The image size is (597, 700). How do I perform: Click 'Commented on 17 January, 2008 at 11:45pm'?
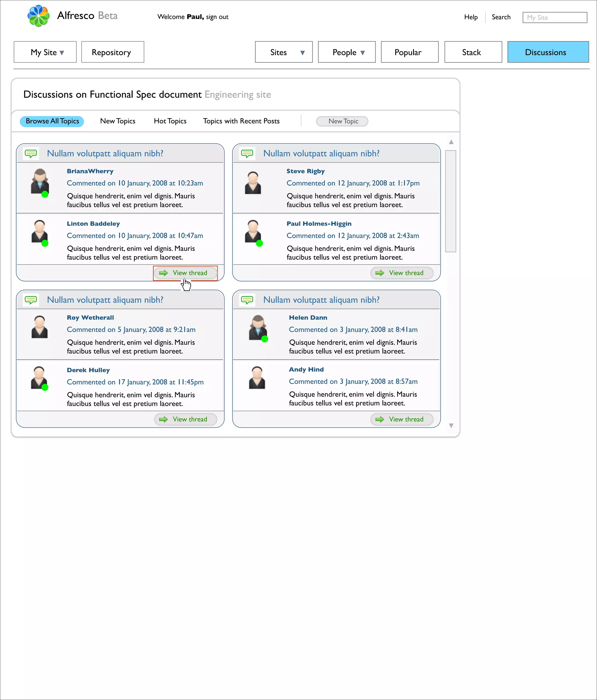pyautogui.click(x=136, y=382)
